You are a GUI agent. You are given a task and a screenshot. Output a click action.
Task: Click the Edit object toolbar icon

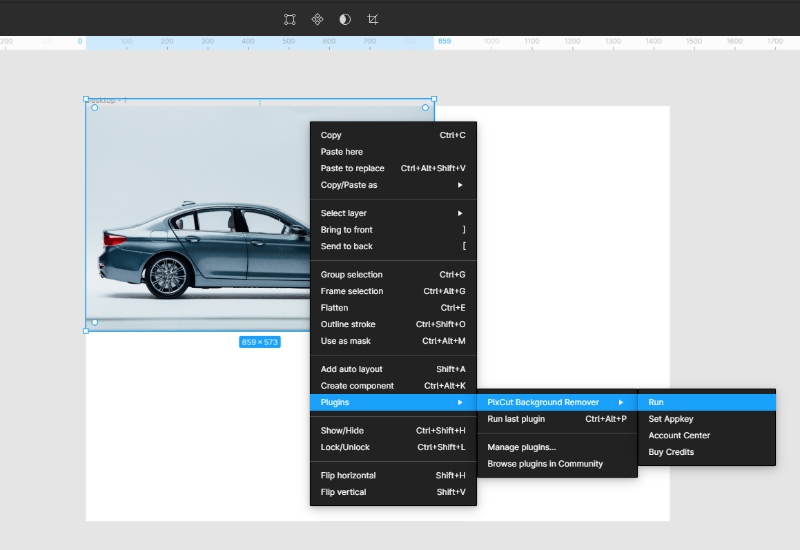click(289, 19)
